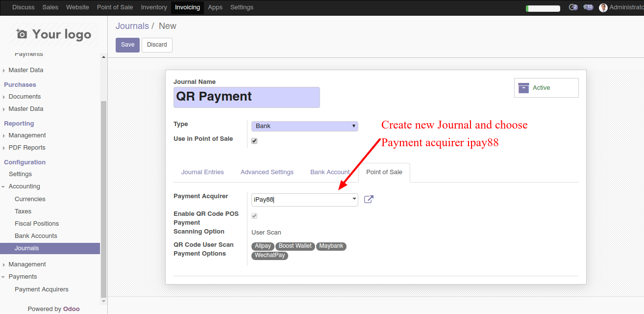Go back to Journals breadcrumb

[x=132, y=26]
